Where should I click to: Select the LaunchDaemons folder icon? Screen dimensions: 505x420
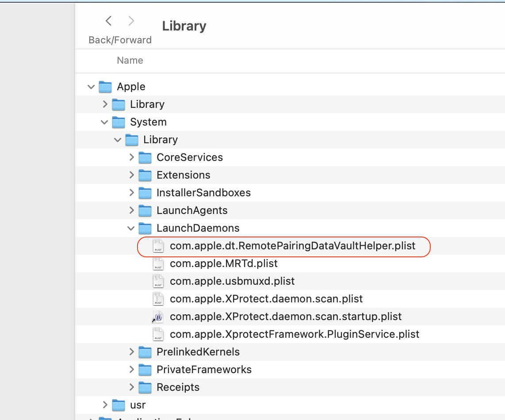pyautogui.click(x=145, y=229)
